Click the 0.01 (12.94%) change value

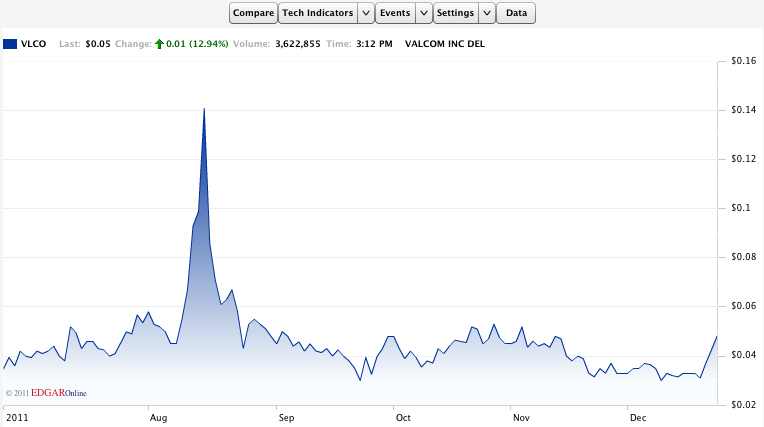point(197,44)
